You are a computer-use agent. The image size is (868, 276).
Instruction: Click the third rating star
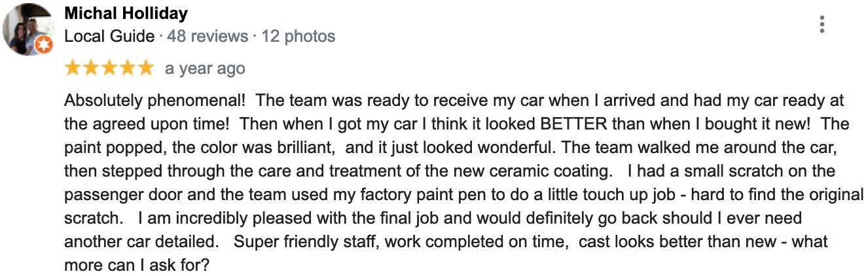click(x=109, y=68)
